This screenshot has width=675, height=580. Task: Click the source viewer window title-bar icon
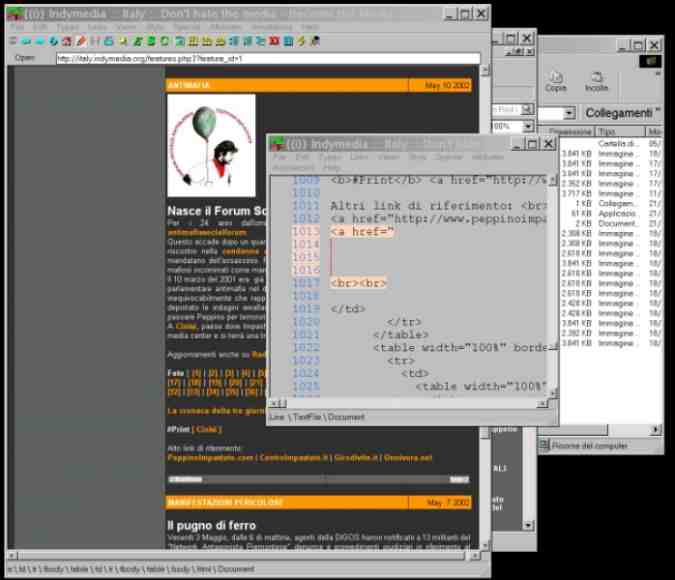pyautogui.click(x=278, y=144)
